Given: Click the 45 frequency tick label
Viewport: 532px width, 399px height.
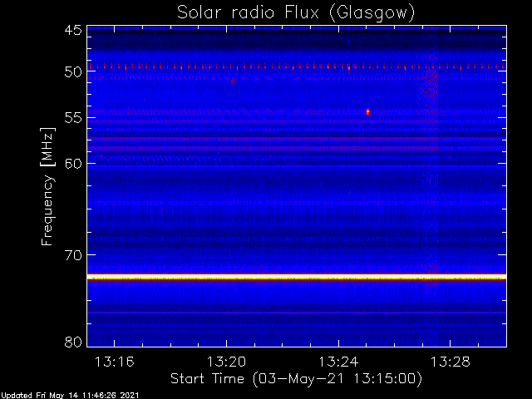Looking at the screenshot, I should (x=73, y=30).
